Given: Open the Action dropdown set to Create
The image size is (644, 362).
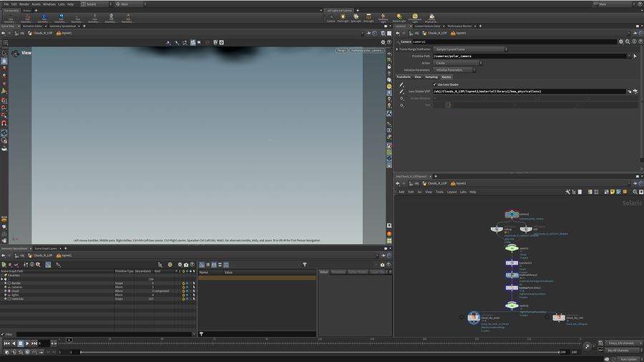Looking at the screenshot, I should click(459, 63).
